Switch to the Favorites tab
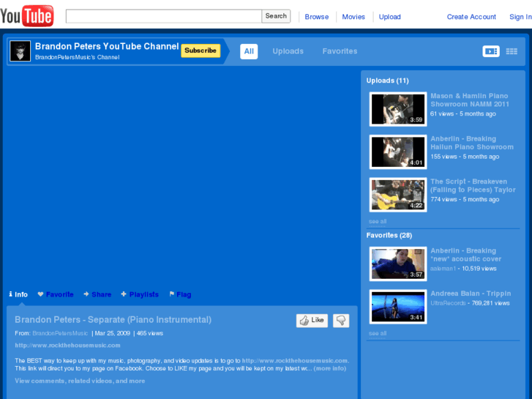The height and width of the screenshot is (399, 532). [x=340, y=51]
